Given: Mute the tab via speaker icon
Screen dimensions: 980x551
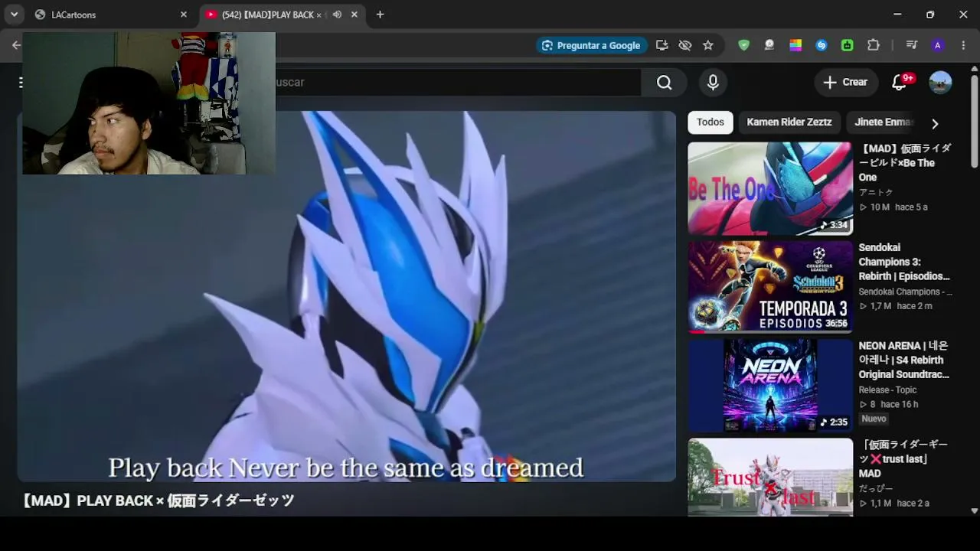Looking at the screenshot, I should (337, 15).
